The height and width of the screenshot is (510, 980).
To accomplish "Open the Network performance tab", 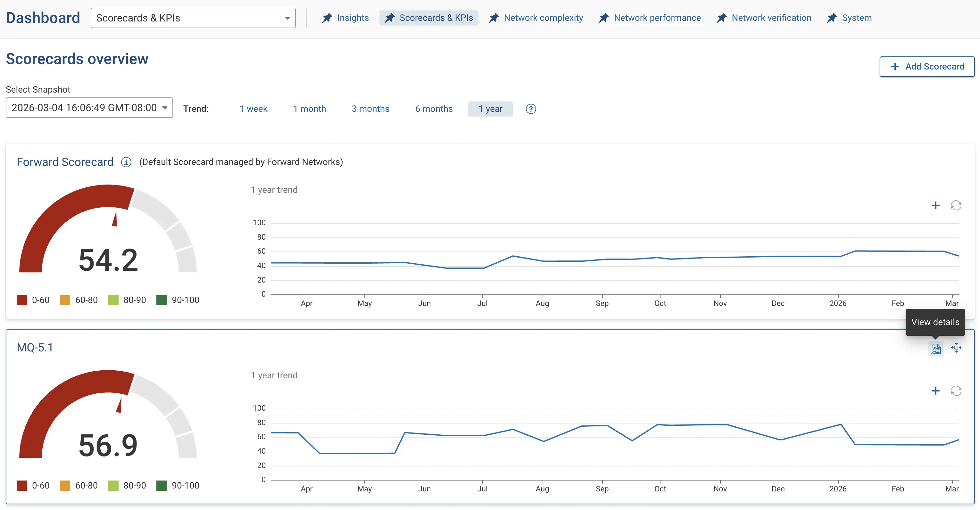I will click(x=649, y=18).
